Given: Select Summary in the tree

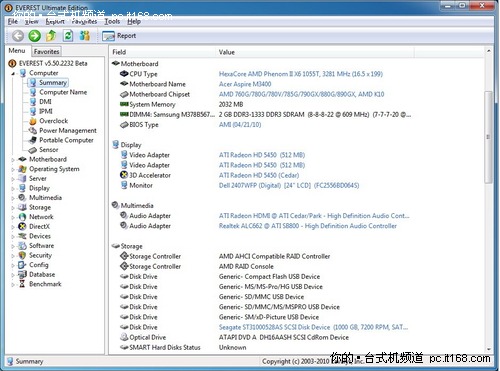Looking at the screenshot, I should [x=53, y=82].
